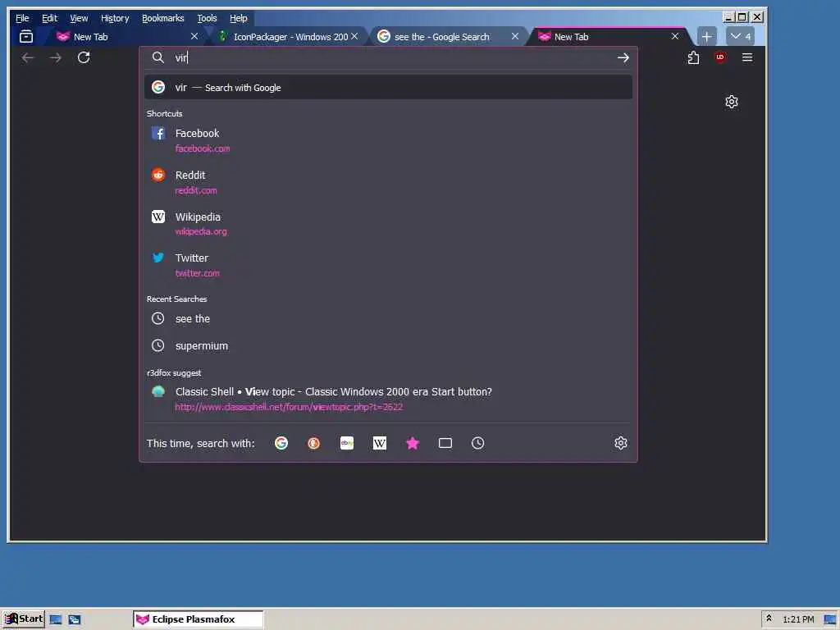This screenshot has width=840, height=630.
Task: Go forward with the forward arrow
Action: point(56,58)
